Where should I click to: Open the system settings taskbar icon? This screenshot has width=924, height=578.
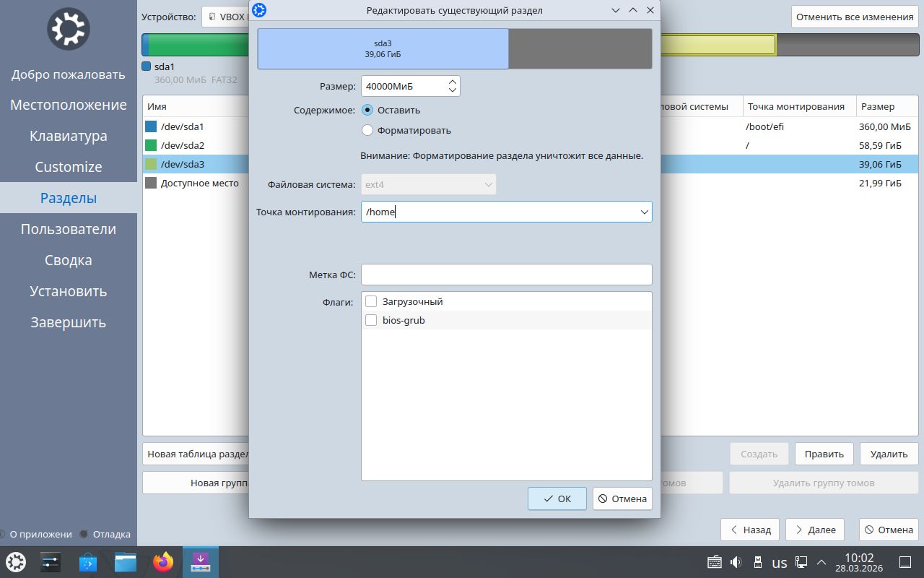pos(51,562)
